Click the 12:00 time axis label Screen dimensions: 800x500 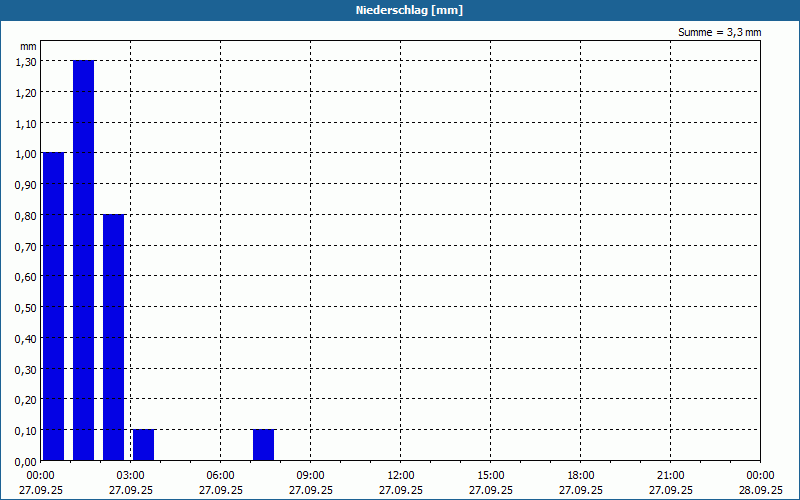pyautogui.click(x=401, y=476)
